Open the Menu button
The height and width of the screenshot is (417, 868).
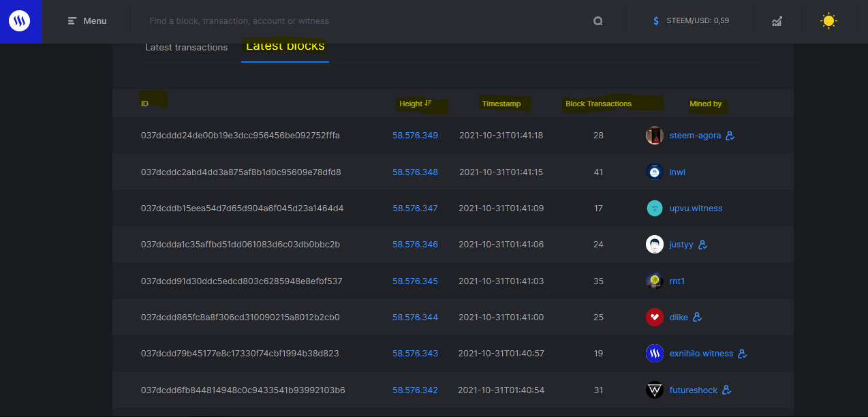pyautogui.click(x=87, y=21)
